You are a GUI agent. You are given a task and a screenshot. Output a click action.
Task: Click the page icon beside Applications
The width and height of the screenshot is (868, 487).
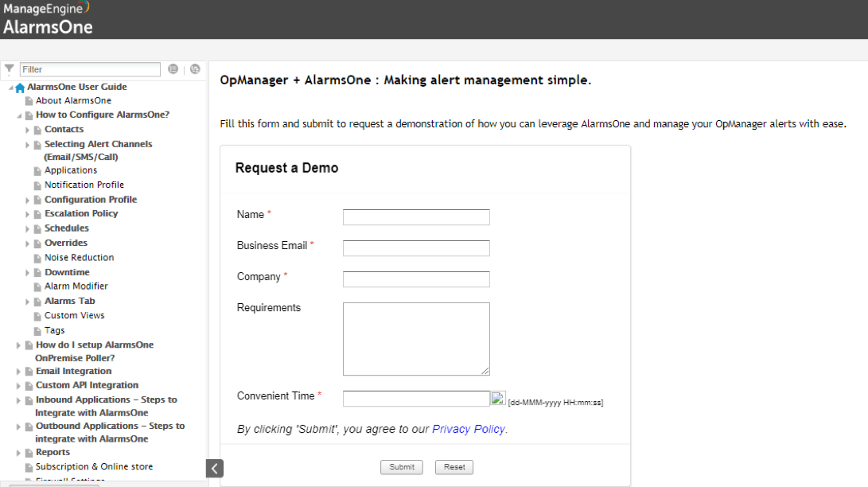(37, 171)
